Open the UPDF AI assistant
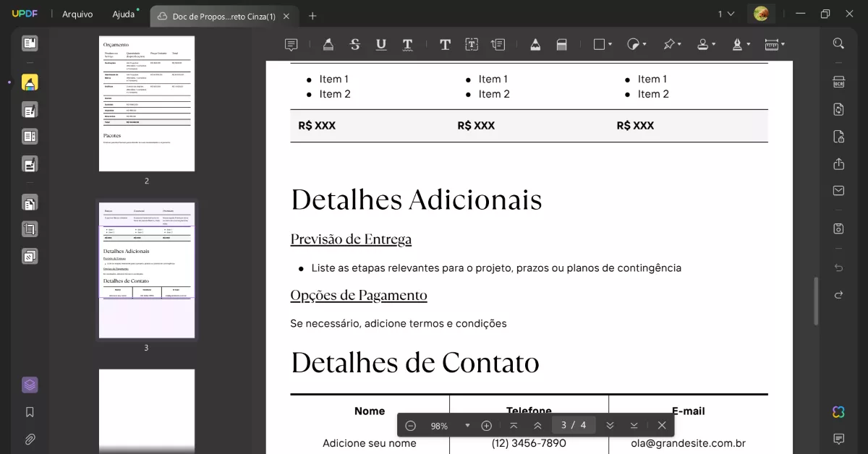 click(838, 412)
